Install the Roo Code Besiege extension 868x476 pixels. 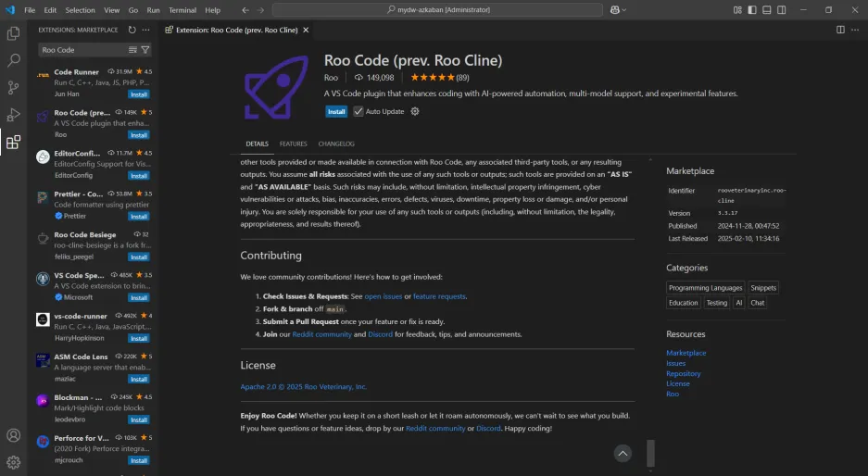pyautogui.click(x=138, y=257)
